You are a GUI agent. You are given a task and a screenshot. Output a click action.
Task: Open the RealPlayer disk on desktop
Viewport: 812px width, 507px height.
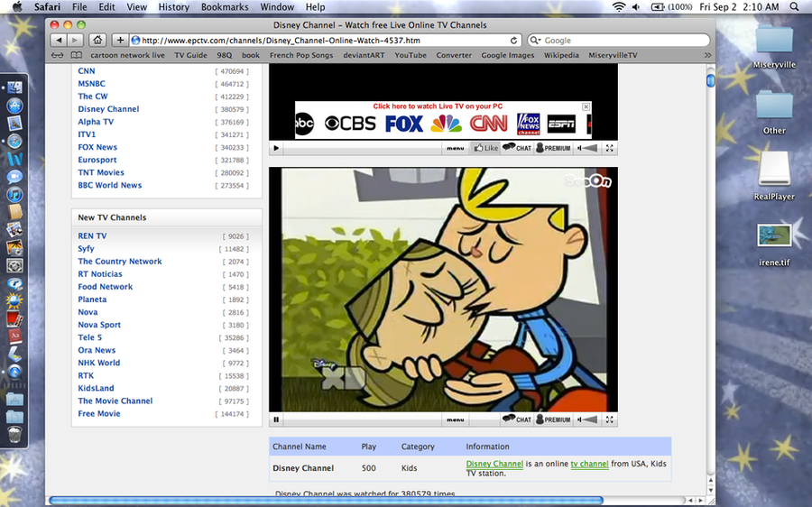point(774,176)
